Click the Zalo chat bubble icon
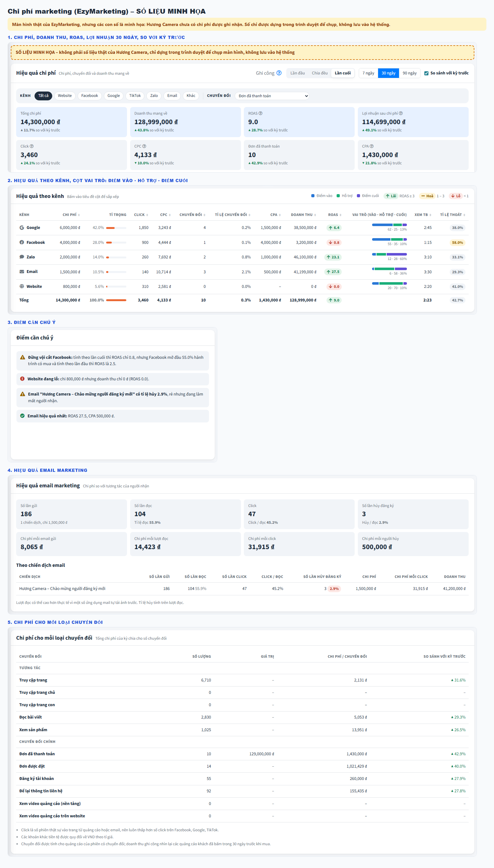 click(x=22, y=257)
